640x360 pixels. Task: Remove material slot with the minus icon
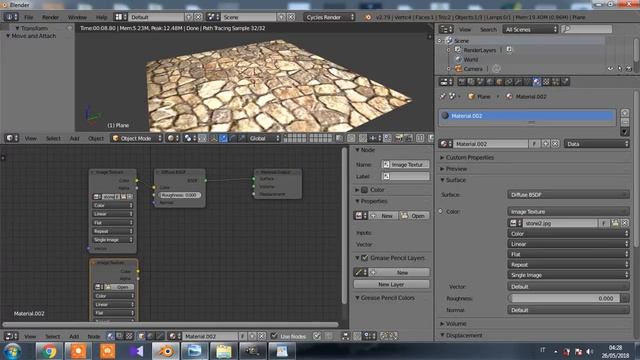pos(624,122)
